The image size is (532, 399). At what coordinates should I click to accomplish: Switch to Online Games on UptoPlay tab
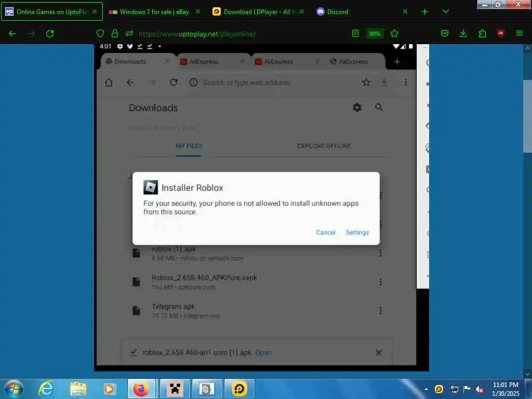tap(52, 11)
